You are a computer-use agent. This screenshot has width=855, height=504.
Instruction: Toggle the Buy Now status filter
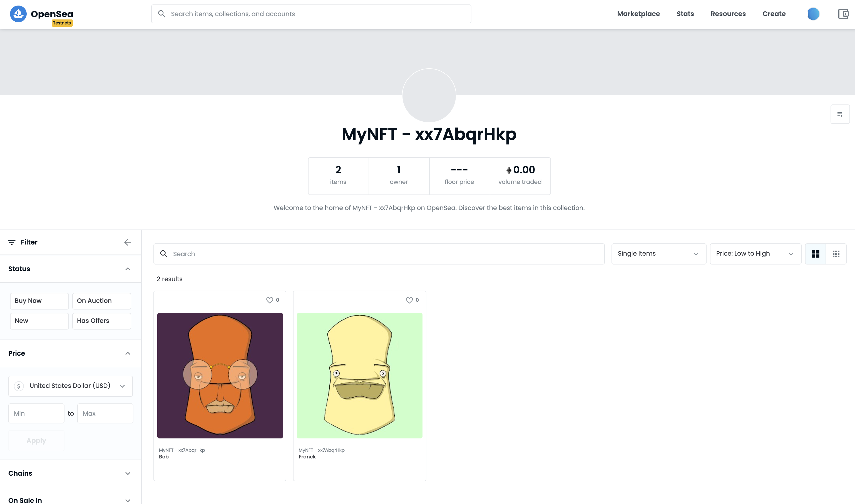click(39, 301)
